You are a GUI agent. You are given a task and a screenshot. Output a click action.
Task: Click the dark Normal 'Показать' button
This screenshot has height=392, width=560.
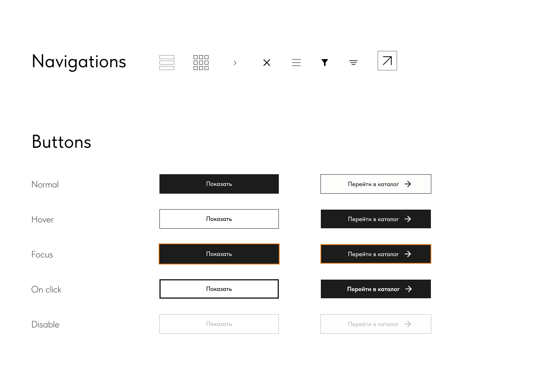coord(219,184)
